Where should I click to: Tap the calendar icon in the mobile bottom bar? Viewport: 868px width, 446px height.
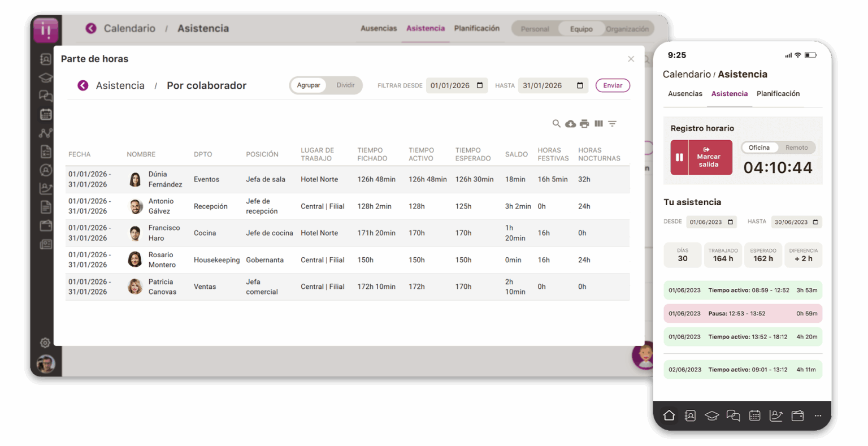pos(754,415)
